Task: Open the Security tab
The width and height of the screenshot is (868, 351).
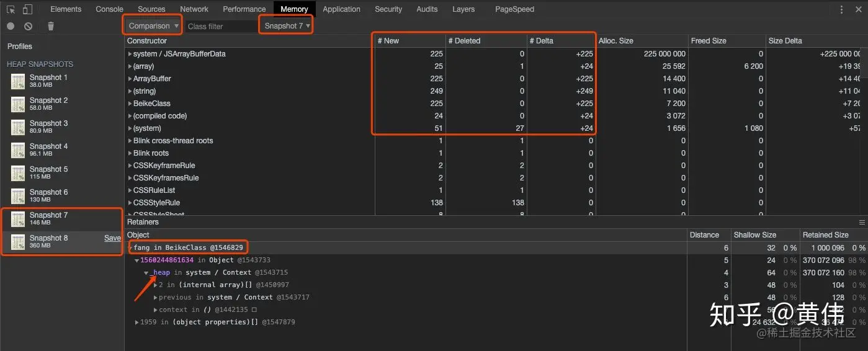Action: click(388, 9)
